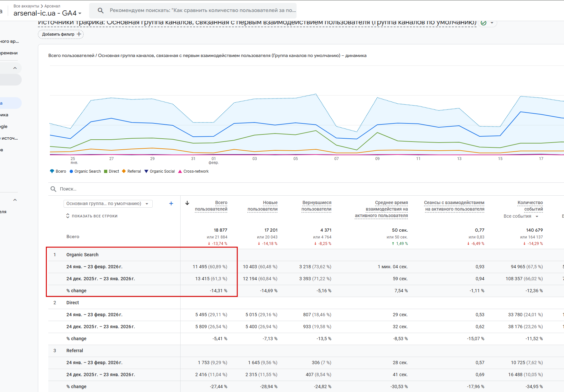Click the plus icon in Добавить фильтр
564x392 pixels.
79,34
